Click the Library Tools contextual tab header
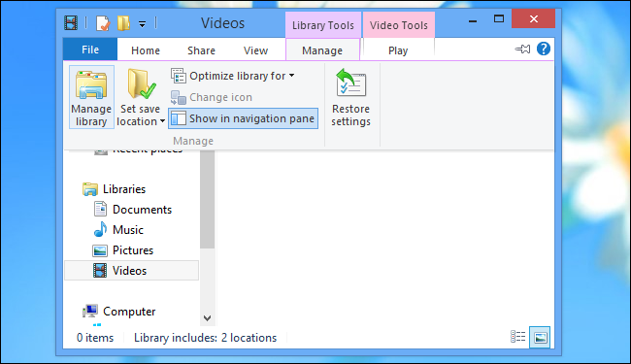This screenshot has width=631, height=364. click(x=322, y=25)
